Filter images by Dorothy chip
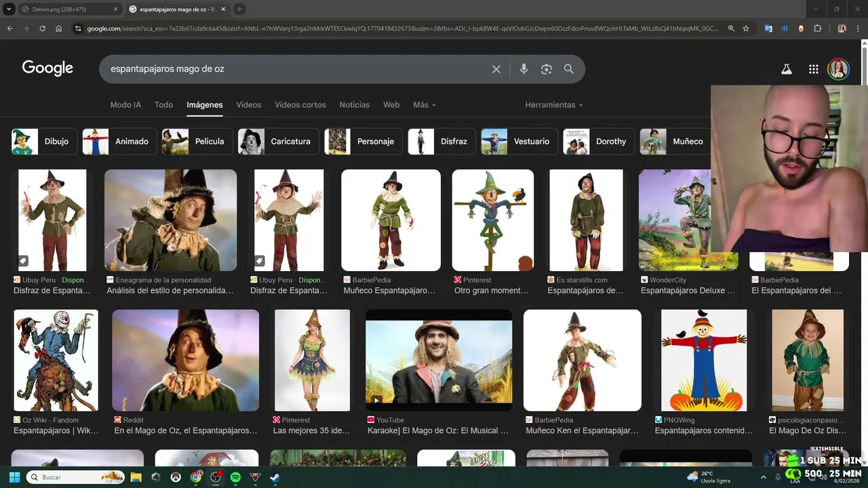Screen dimensions: 868x488 coord(599,142)
